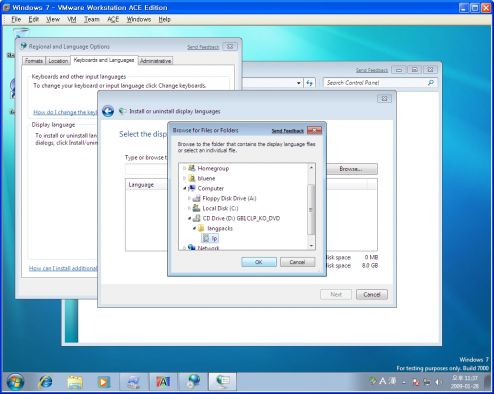
Task: Open the Windows Explorer folder taskbar icon
Action: point(75,382)
